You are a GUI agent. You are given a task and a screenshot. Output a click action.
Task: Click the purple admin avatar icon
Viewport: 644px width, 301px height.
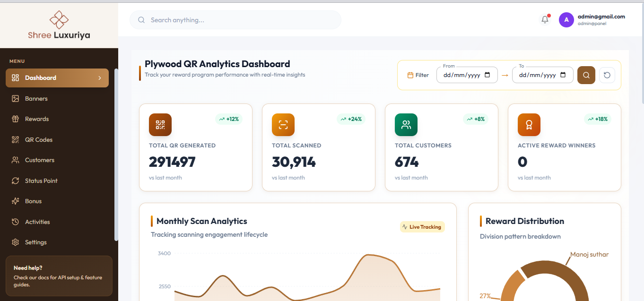[566, 20]
